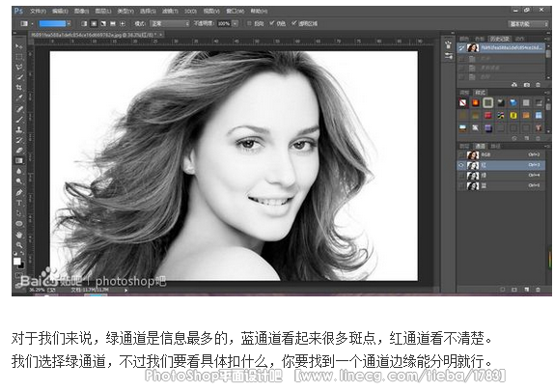Open the History panel flyout menu
The image size is (554, 392).
546,39
